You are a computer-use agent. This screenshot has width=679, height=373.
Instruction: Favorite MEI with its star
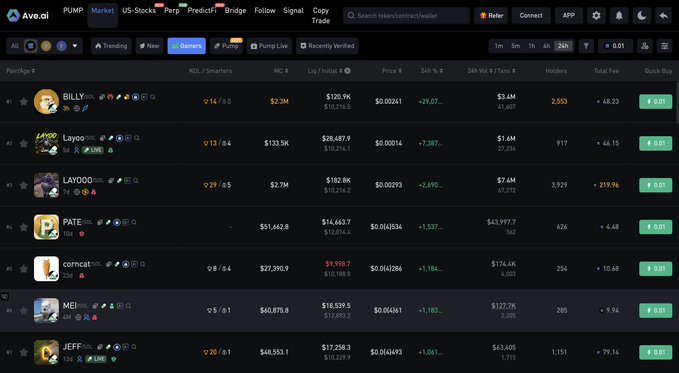pyautogui.click(x=23, y=311)
